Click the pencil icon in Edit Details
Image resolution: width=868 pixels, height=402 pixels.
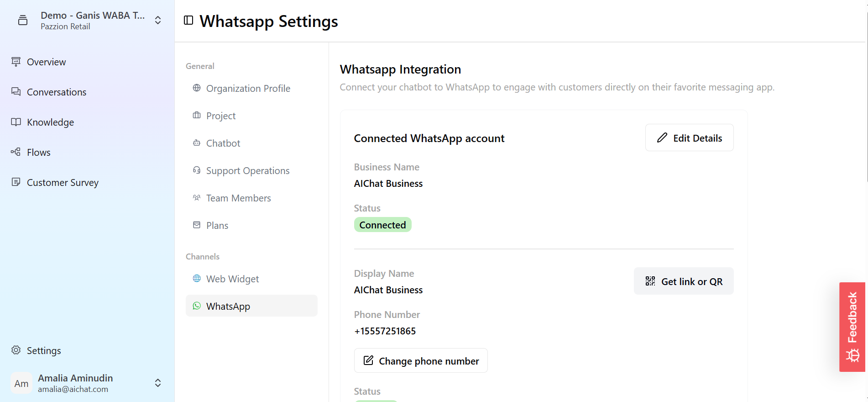pyautogui.click(x=662, y=138)
